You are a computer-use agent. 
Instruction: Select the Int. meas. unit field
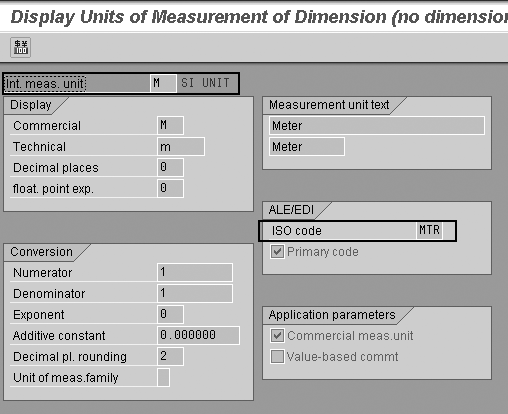pyautogui.click(x=163, y=83)
